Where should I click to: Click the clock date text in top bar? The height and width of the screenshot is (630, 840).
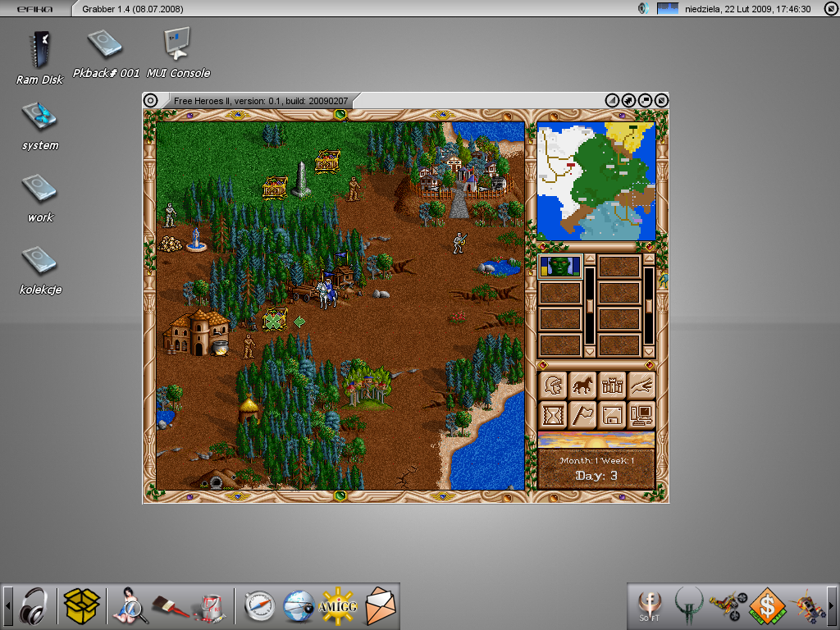point(748,9)
